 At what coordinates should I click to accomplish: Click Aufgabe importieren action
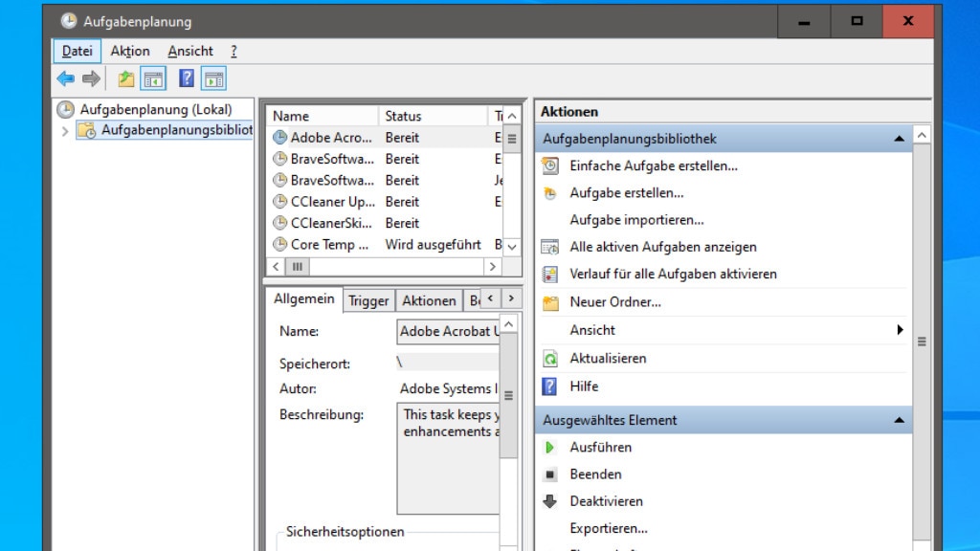(636, 220)
